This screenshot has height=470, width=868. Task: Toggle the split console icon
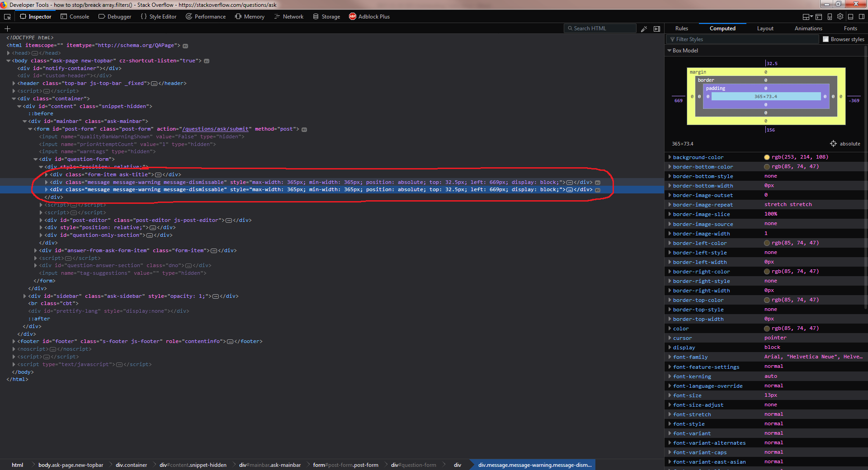[819, 17]
